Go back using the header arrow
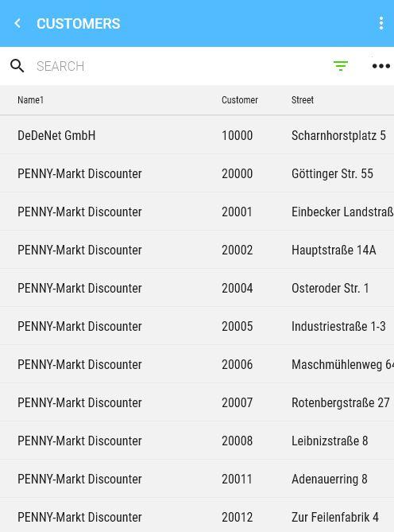Viewport: 394px width, 532px height. point(17,23)
